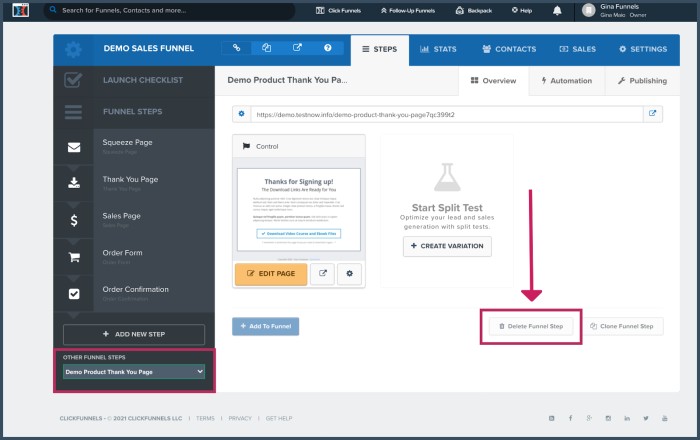The height and width of the screenshot is (440, 700).
Task: Click the funnel link icon
Action: click(x=237, y=48)
